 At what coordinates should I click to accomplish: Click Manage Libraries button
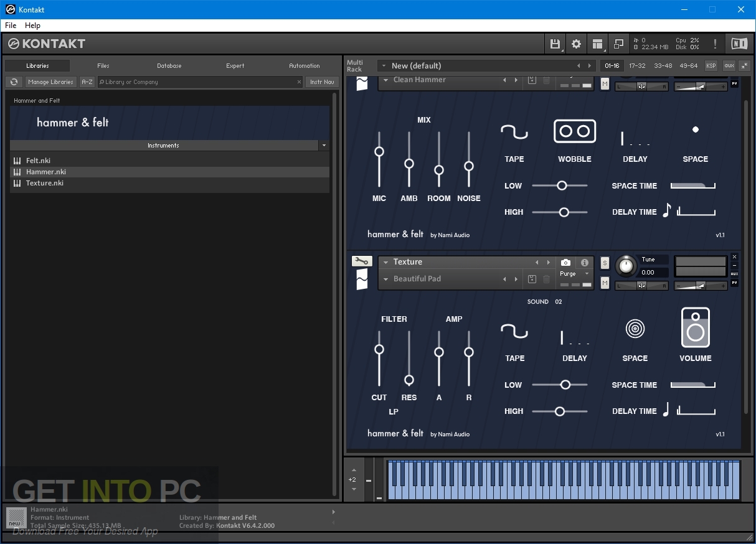coord(51,82)
